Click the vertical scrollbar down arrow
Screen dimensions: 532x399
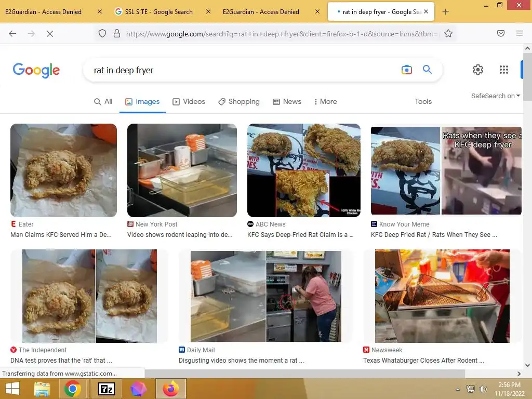(x=527, y=365)
